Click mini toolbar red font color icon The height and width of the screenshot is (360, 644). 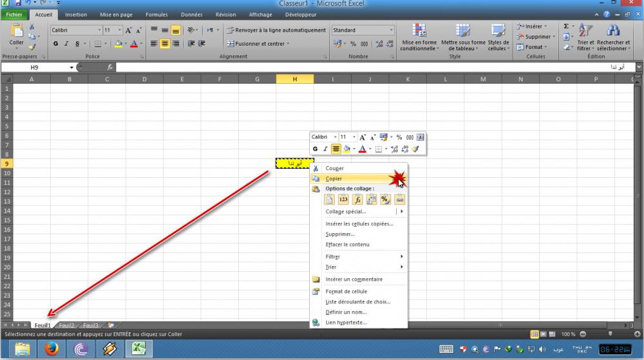[362, 149]
